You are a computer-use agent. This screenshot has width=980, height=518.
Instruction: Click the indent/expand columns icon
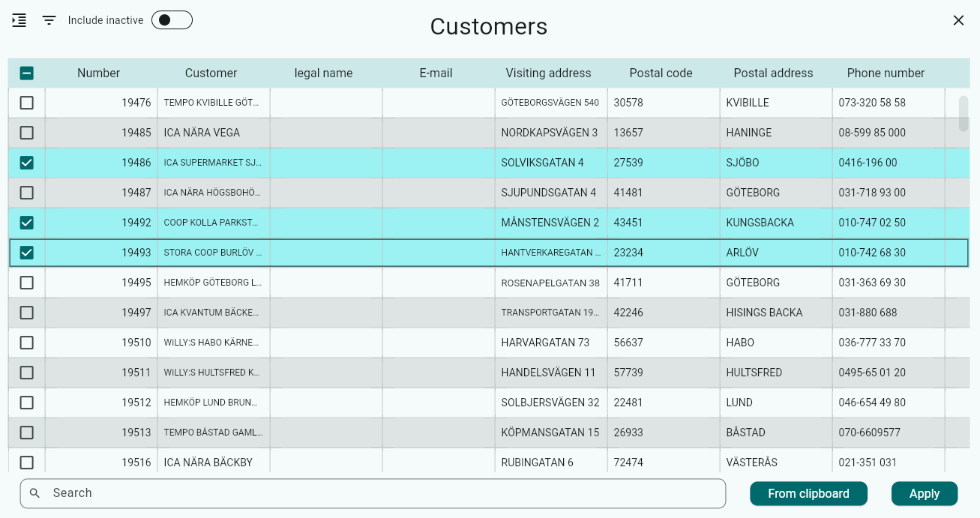click(x=19, y=20)
